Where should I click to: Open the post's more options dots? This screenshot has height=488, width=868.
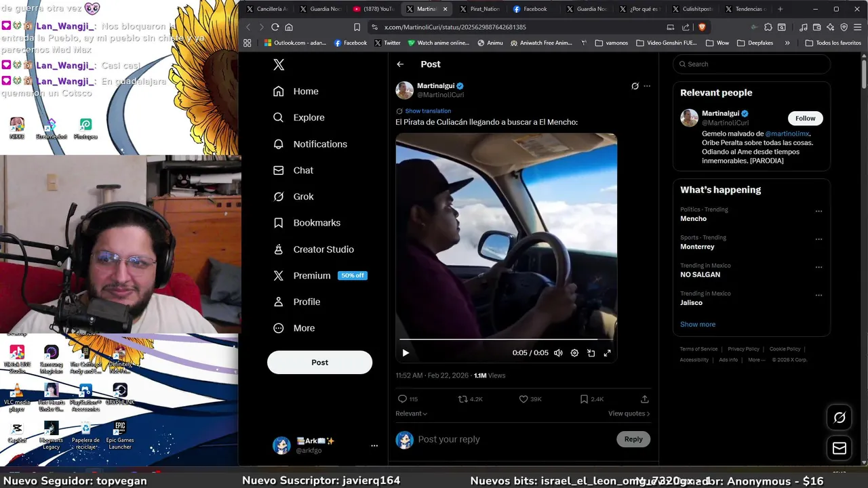(x=647, y=86)
